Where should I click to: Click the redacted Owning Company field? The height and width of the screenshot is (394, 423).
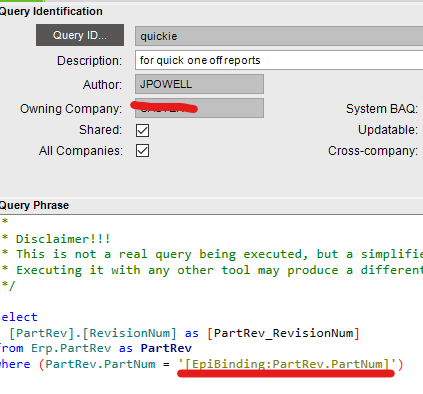pos(199,108)
